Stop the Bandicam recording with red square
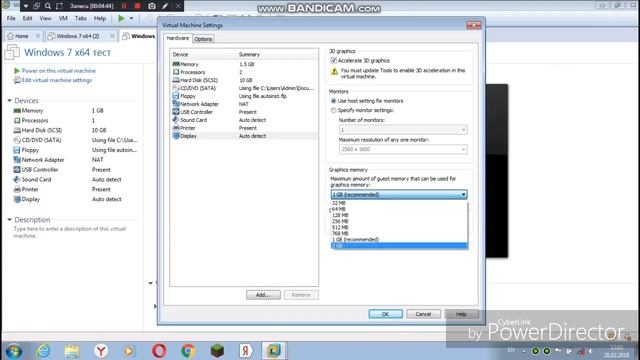 pos(138,6)
